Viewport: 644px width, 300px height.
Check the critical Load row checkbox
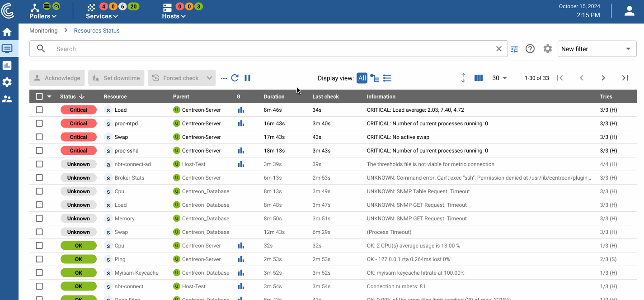coord(39,110)
